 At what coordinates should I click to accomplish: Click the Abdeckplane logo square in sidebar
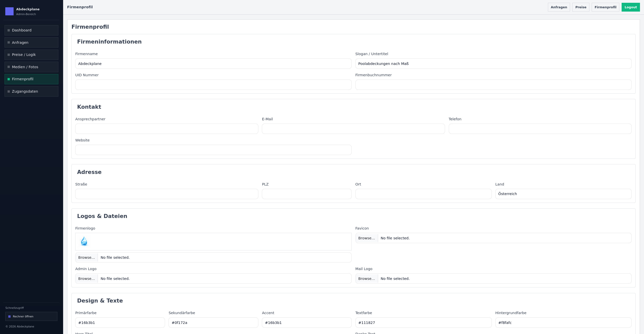[9, 11]
